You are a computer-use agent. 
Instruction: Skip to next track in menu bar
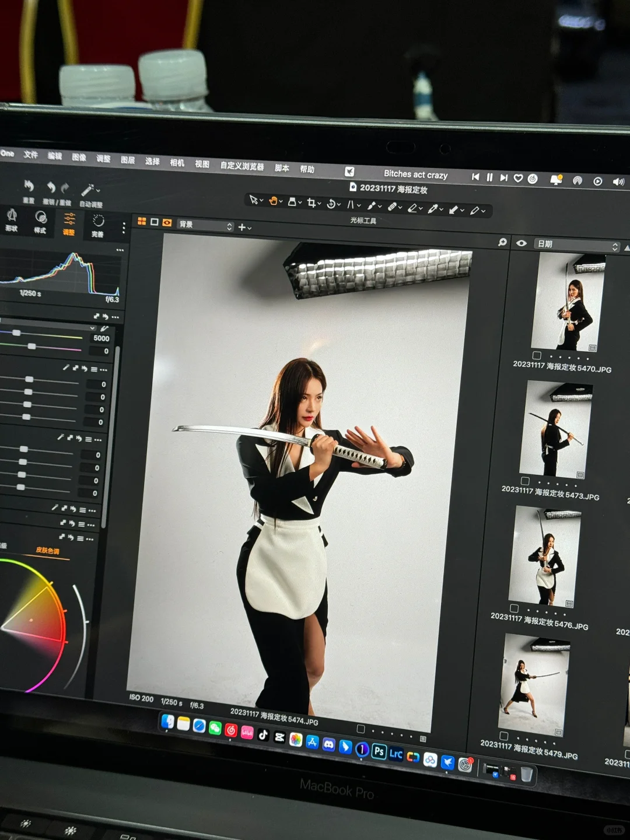[503, 177]
